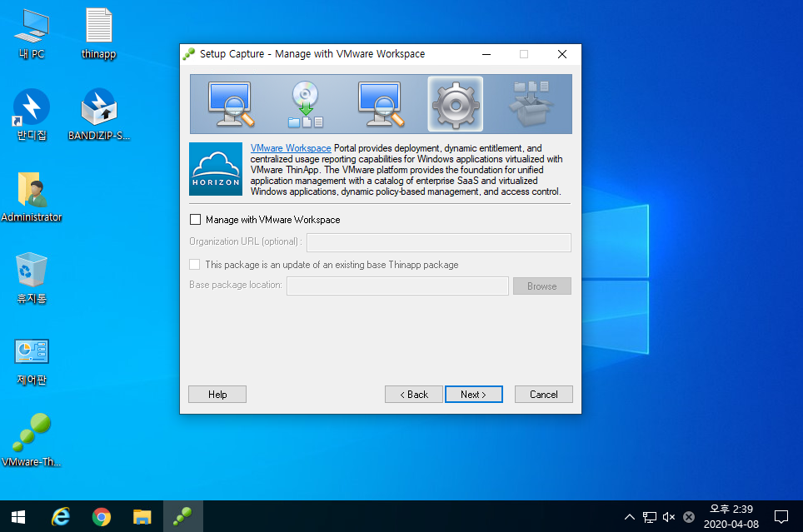Select the 휴지통 recycle bin icon
This screenshot has height=532, width=803.
click(x=32, y=278)
